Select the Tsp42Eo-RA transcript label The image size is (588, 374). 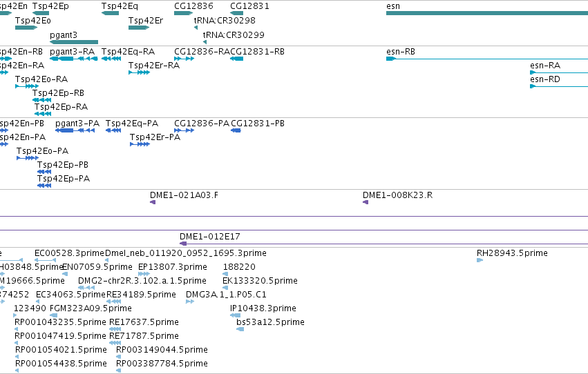(41, 79)
